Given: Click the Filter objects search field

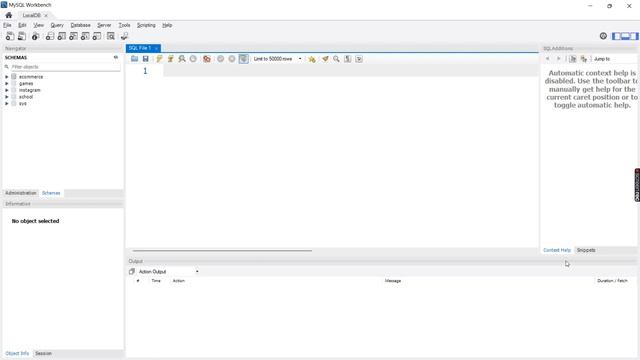Looking at the screenshot, I should (65, 67).
